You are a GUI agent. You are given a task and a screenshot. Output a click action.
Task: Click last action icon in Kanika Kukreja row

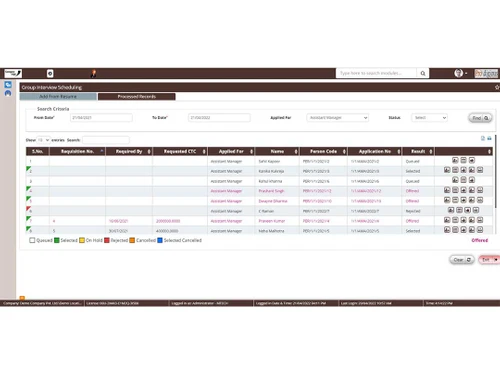[480, 170]
